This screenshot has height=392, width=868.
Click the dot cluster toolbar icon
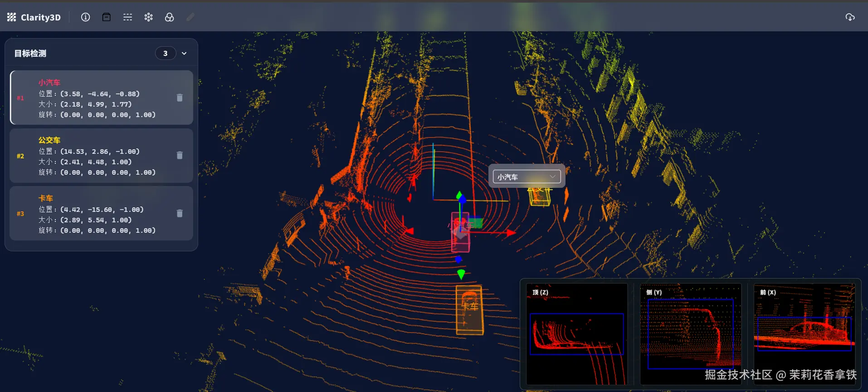pos(149,17)
